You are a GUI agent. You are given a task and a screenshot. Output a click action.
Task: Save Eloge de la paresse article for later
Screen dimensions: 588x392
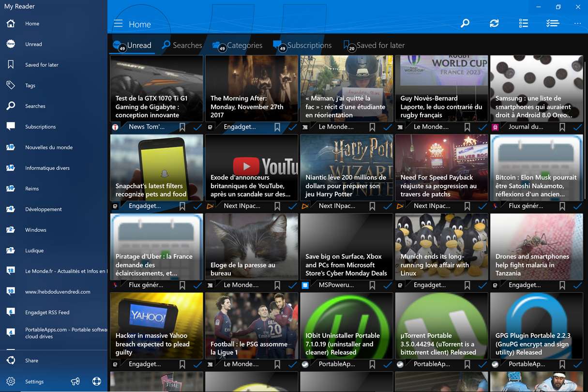277,285
